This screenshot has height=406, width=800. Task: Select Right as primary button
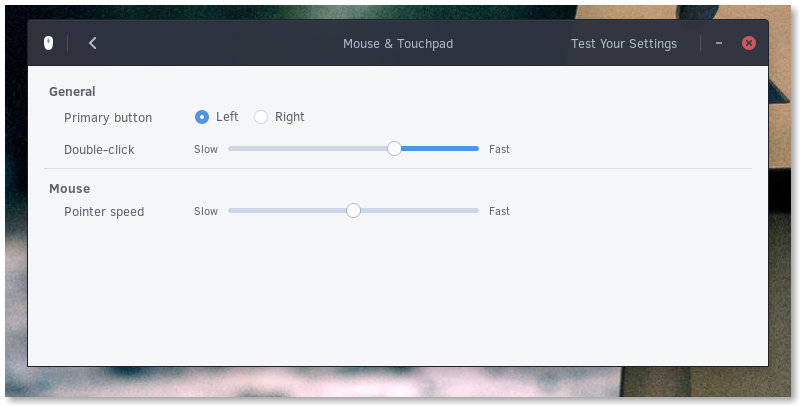[261, 117]
